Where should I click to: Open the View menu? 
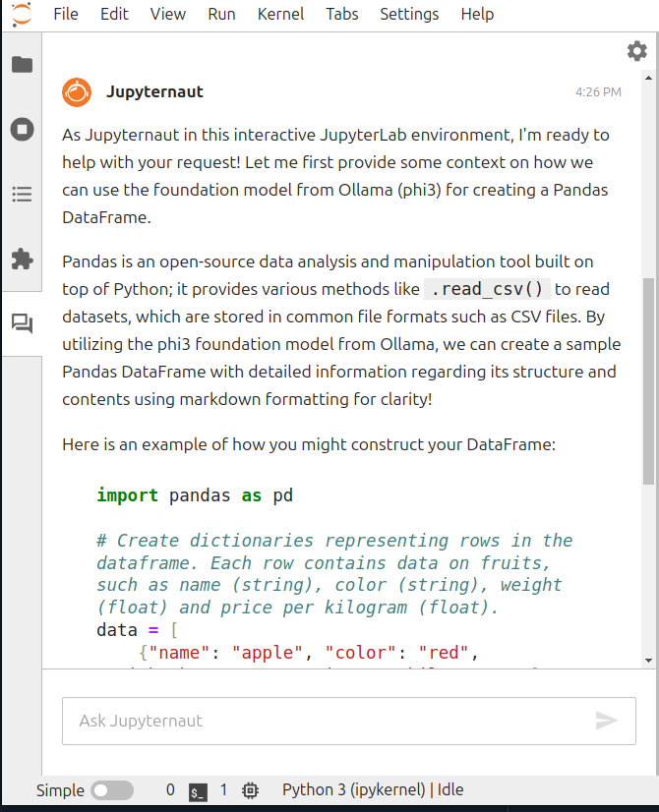[168, 14]
